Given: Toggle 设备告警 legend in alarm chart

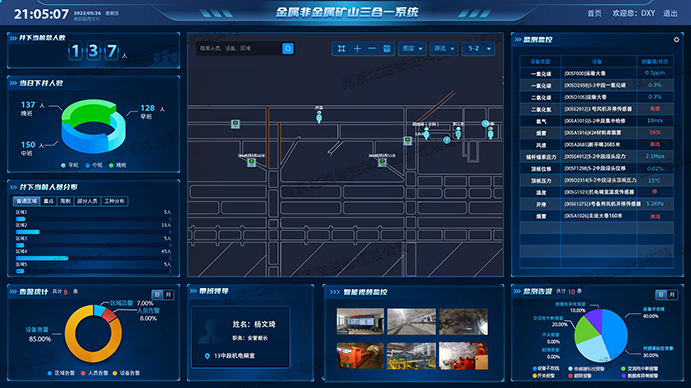Looking at the screenshot, I should (126, 373).
